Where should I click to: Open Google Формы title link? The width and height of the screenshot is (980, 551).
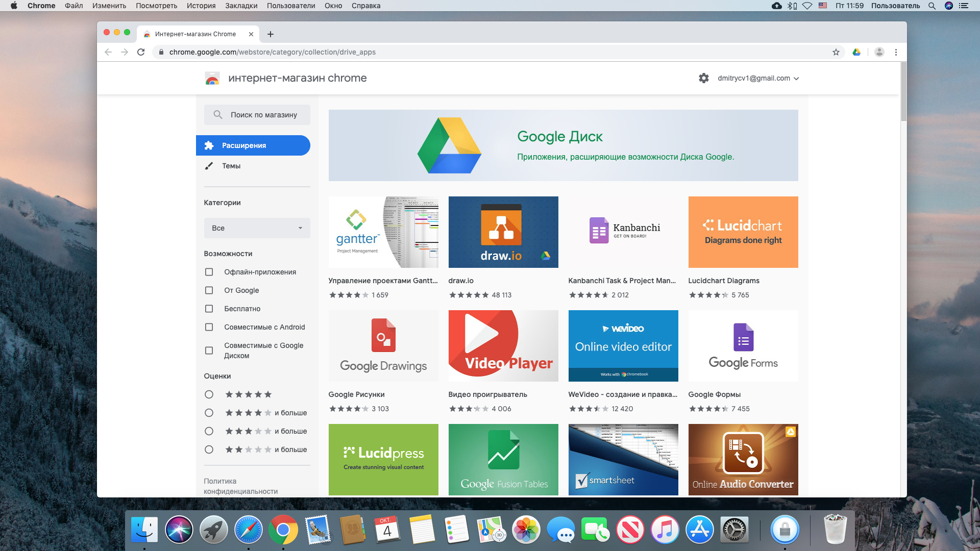click(x=715, y=394)
